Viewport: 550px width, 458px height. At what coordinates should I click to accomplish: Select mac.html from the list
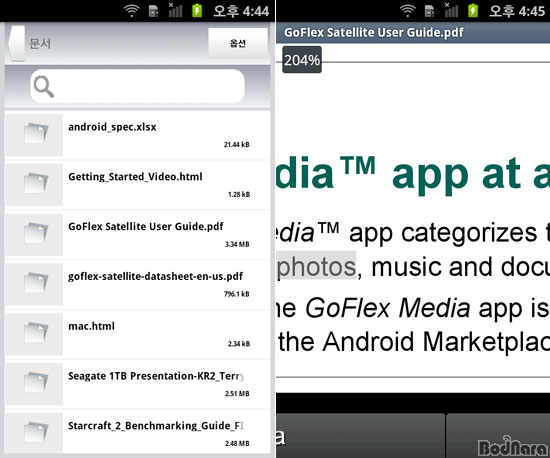[137, 334]
